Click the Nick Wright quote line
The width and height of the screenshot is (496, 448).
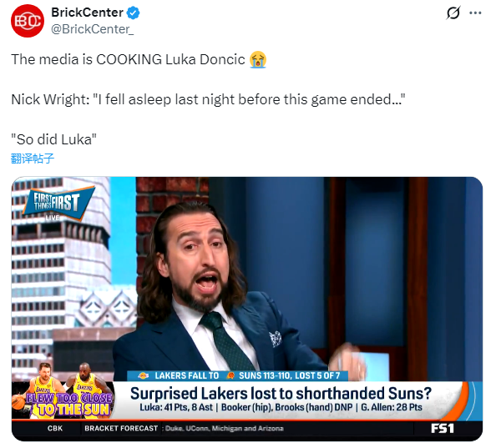click(x=208, y=99)
